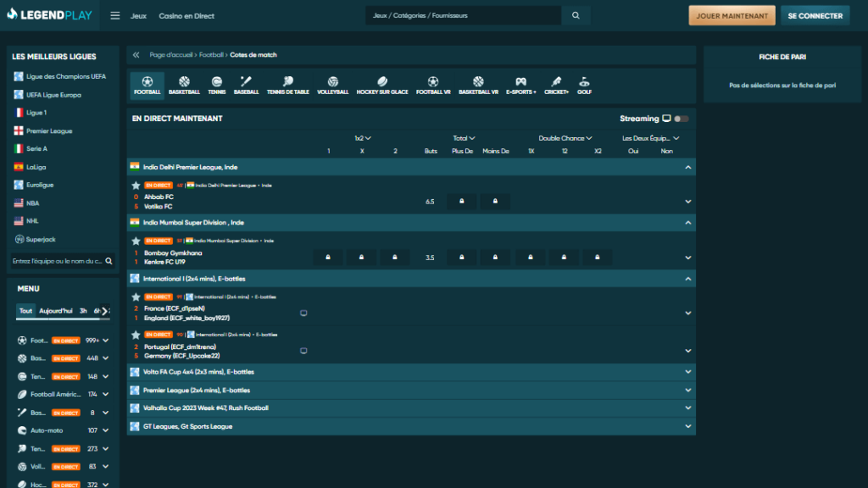
Task: Click the Se Connecter button
Action: (x=815, y=15)
